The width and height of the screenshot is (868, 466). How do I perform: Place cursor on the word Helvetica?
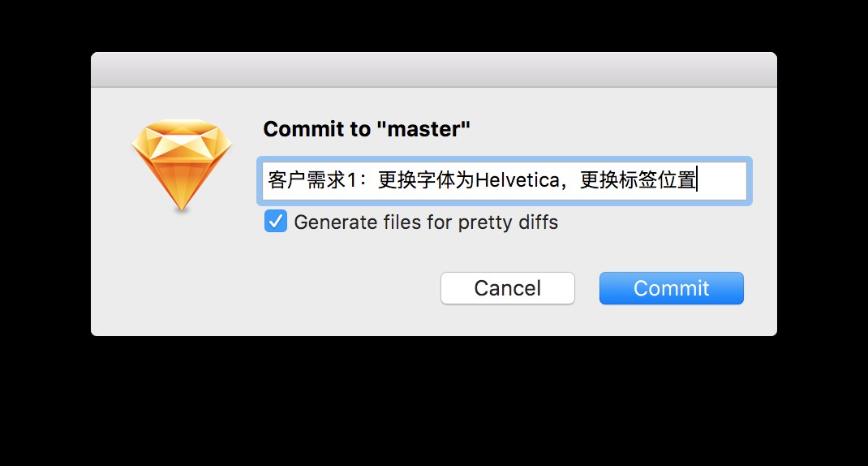[x=518, y=180]
